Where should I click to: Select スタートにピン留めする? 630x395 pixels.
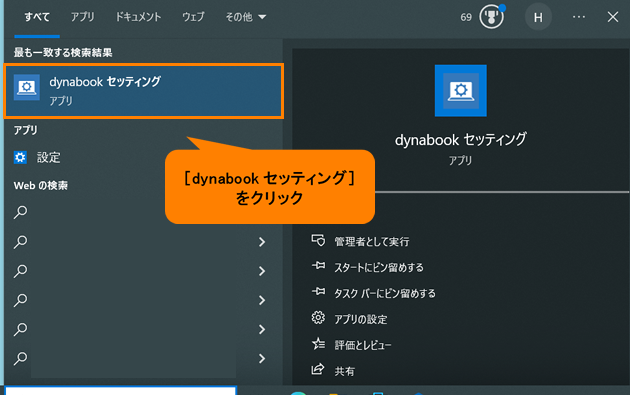[379, 268]
